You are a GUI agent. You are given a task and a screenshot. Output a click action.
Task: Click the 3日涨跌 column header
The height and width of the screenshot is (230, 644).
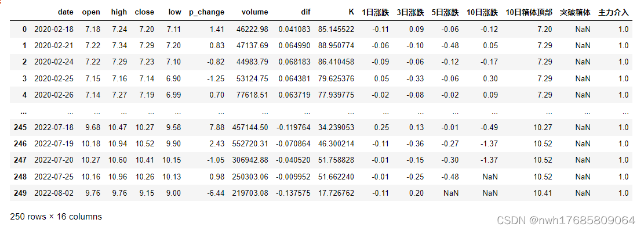pos(410,12)
